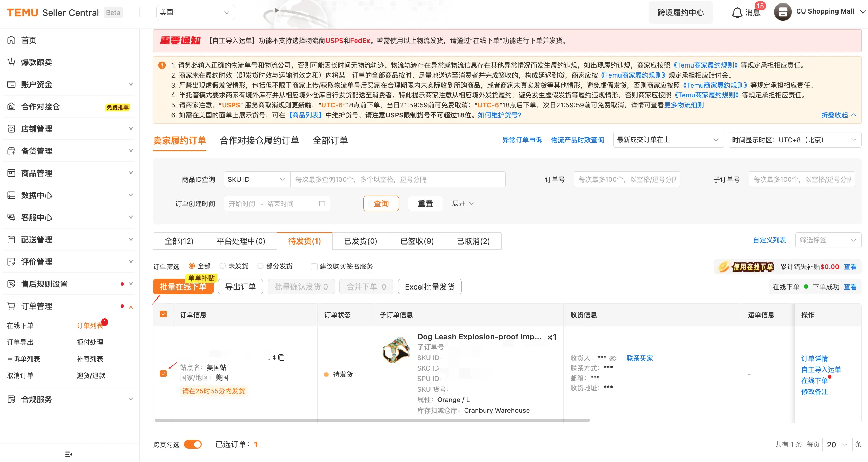
Task: Click the calendar icon in date range
Action: pos(322,203)
